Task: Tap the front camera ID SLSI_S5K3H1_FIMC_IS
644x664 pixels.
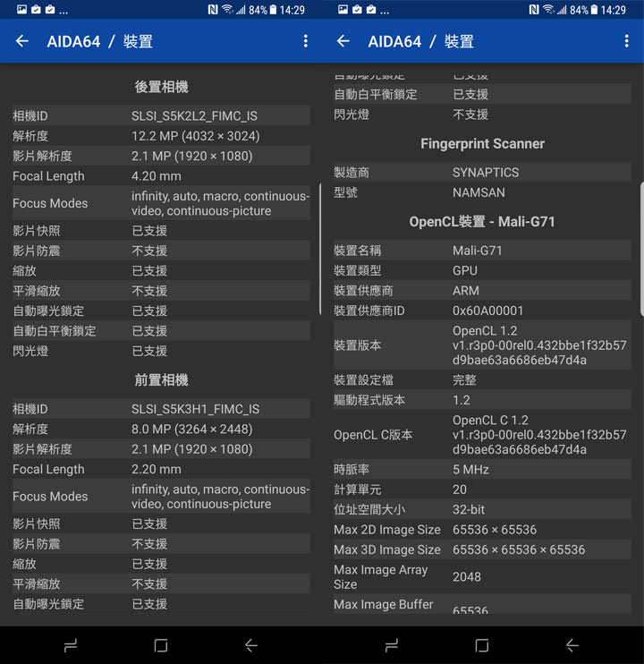Action: click(196, 409)
